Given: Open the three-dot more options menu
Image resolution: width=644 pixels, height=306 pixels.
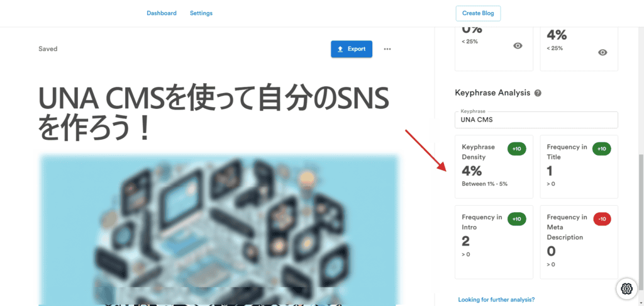Looking at the screenshot, I should coord(387,49).
